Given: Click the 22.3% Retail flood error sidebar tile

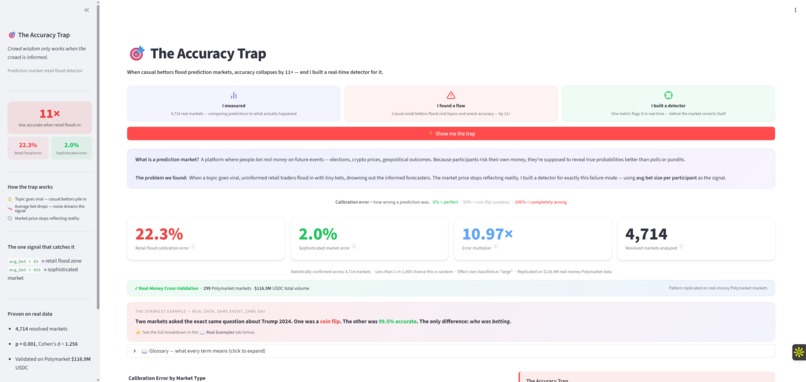Looking at the screenshot, I should point(28,148).
